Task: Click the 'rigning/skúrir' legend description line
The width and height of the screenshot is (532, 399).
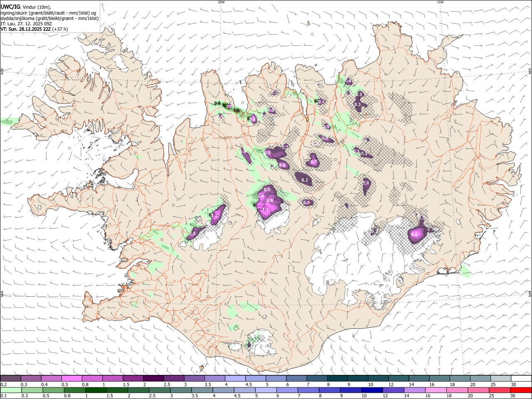Action: 48,13
